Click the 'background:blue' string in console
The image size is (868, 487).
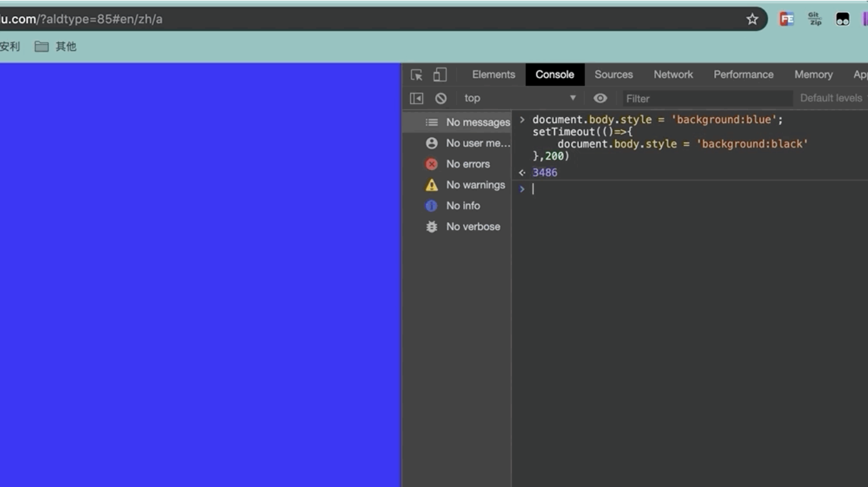pos(724,120)
